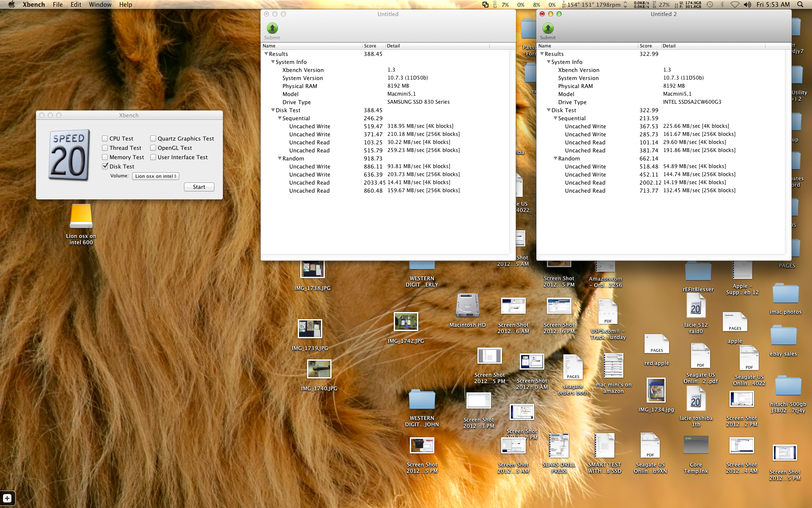
Task: Collapse Random in the Untitled window
Action: 280,158
